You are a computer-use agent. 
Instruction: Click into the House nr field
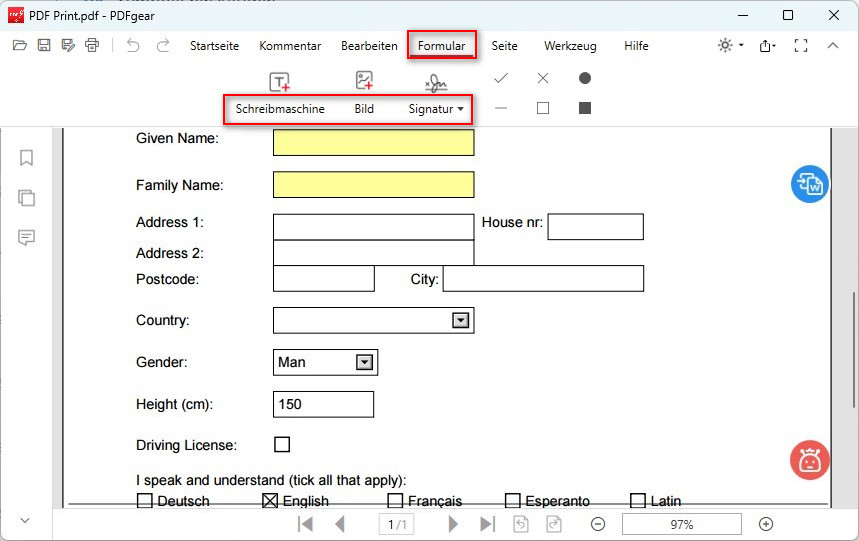tap(595, 227)
